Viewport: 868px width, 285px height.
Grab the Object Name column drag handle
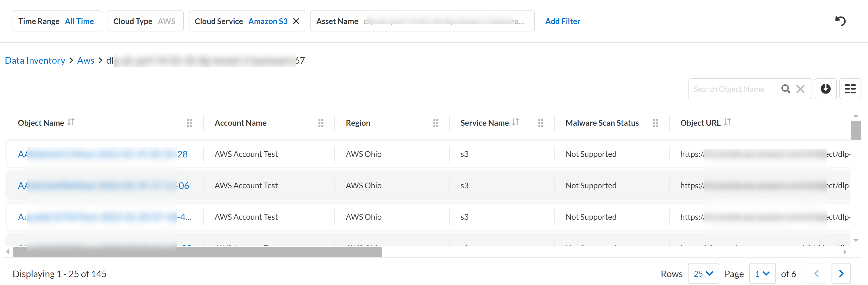pyautogui.click(x=190, y=123)
